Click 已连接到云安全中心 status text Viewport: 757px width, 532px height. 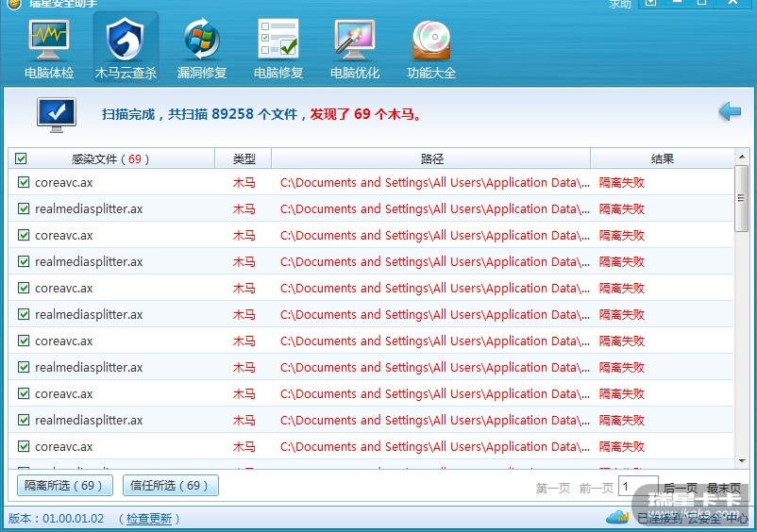693,519
